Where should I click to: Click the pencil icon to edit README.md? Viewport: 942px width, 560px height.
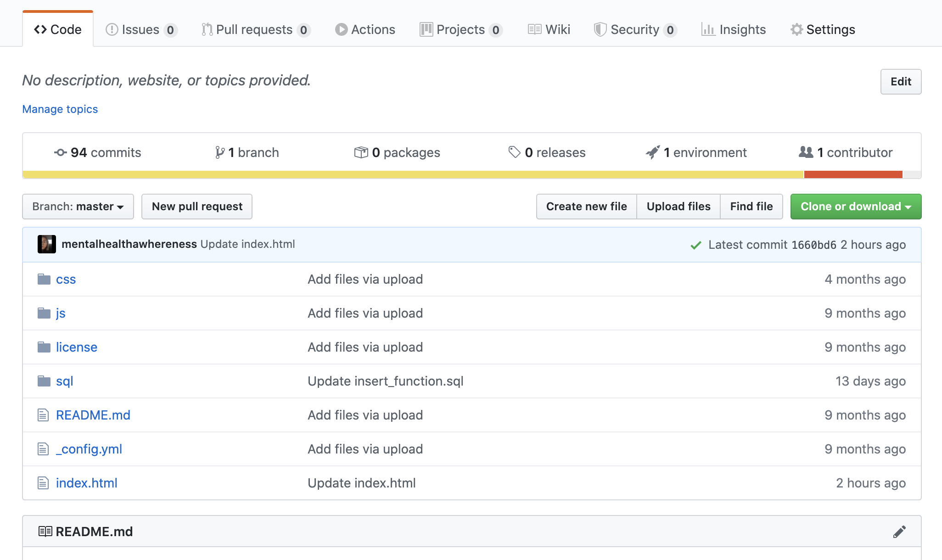[899, 532]
